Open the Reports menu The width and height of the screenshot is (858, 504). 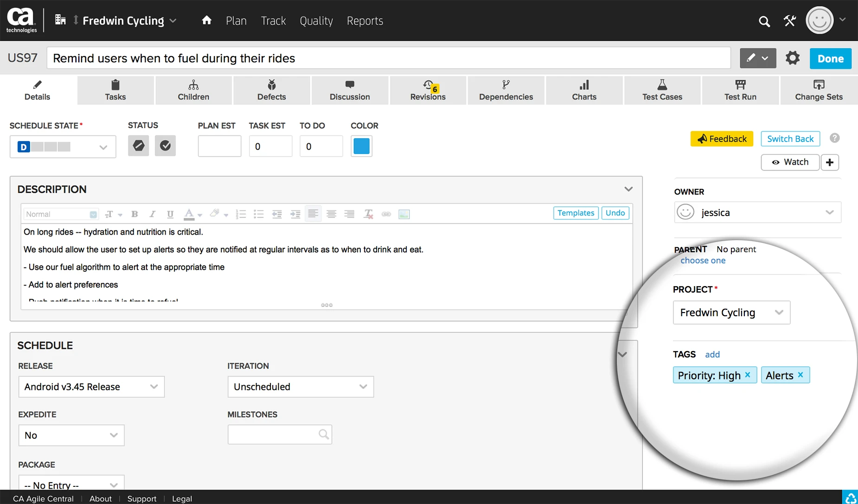[365, 21]
